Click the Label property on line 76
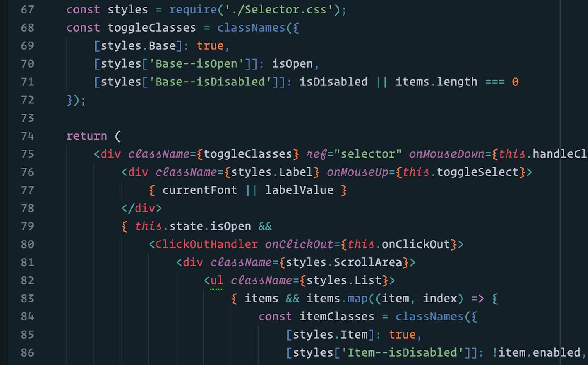 coord(296,172)
